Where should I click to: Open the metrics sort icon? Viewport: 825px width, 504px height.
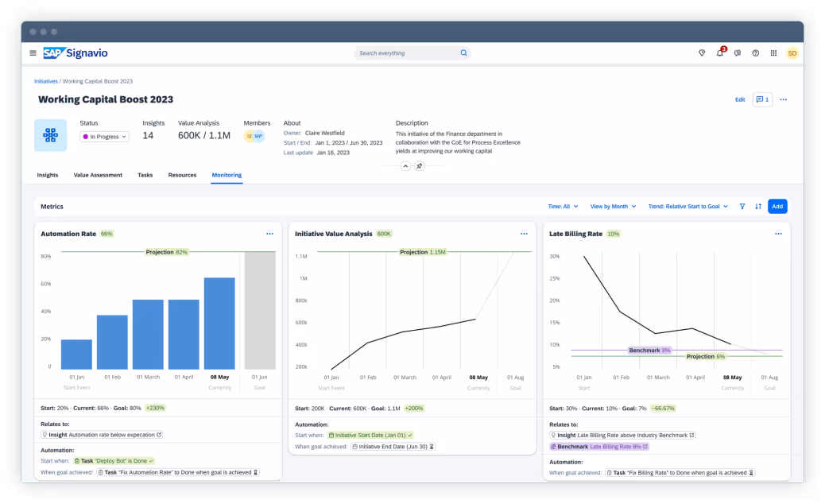758,206
